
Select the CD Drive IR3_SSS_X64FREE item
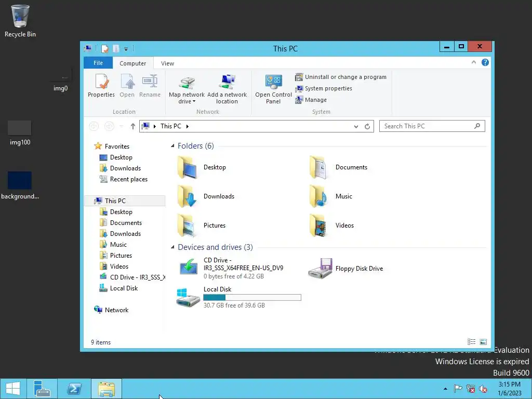[231, 268]
